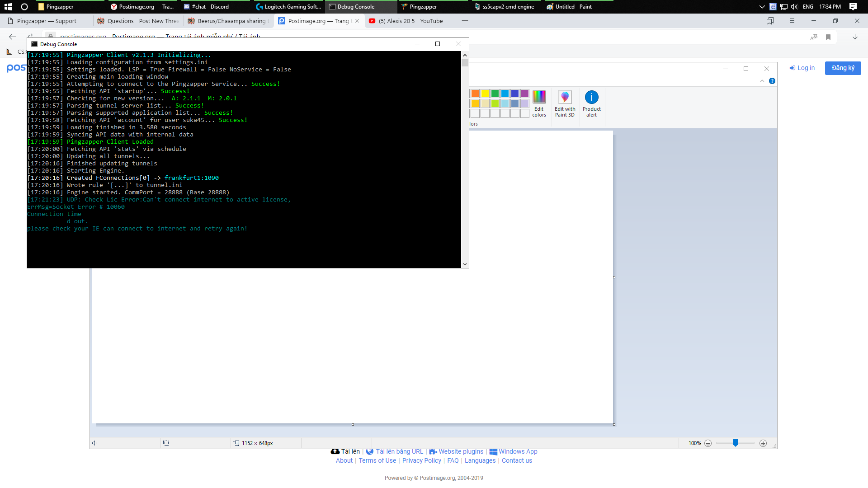The image size is (868, 488).
Task: Collapse the Paint ribbon with chevron
Action: (x=762, y=81)
